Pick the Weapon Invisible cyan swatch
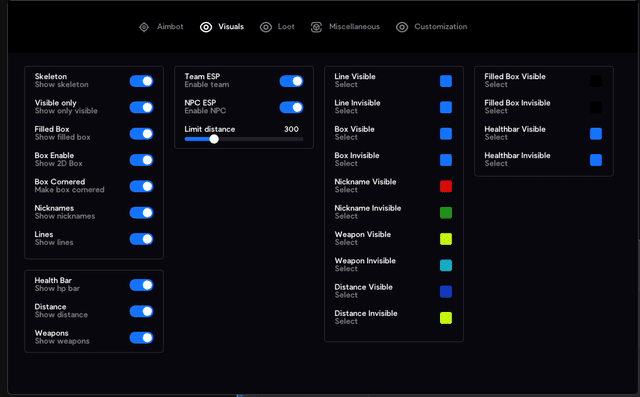This screenshot has width=640, height=397. 446,265
